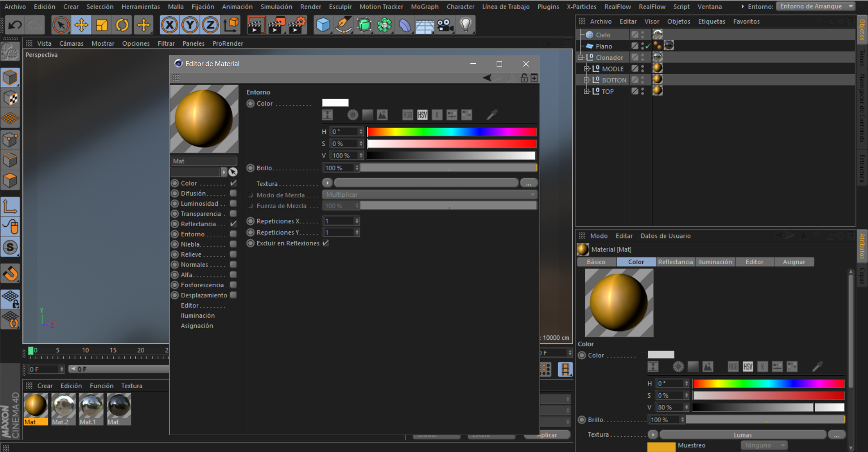Expand the MODLE object in tree

tap(587, 69)
